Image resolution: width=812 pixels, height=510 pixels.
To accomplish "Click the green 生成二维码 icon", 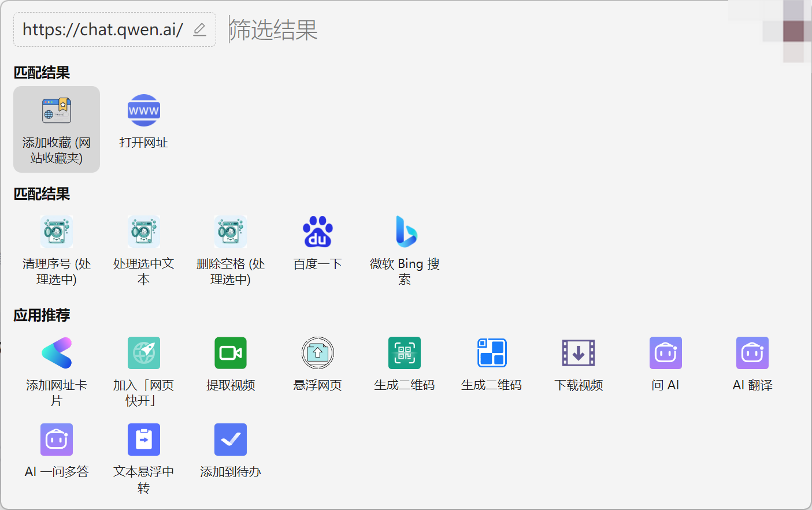I will (405, 353).
